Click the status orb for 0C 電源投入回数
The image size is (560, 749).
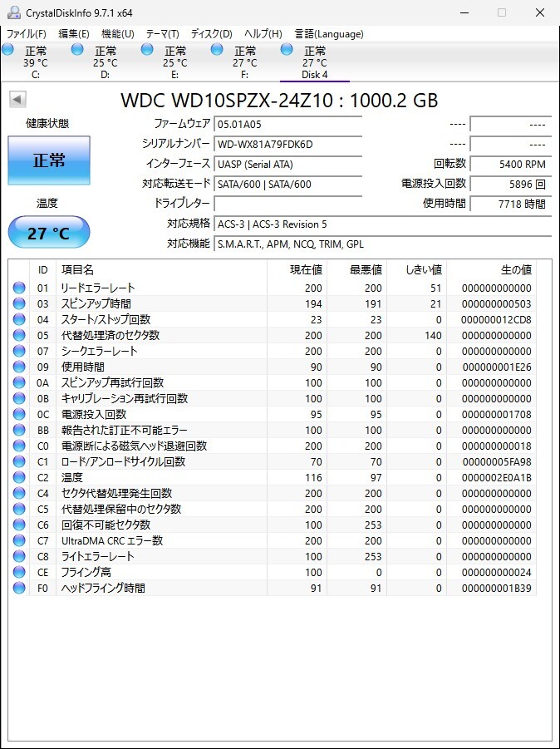tap(19, 414)
